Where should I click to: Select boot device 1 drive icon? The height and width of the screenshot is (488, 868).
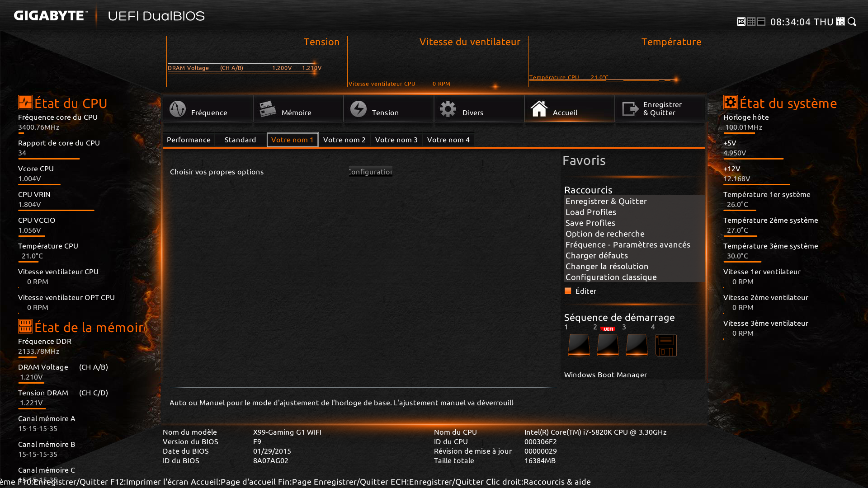tap(579, 345)
